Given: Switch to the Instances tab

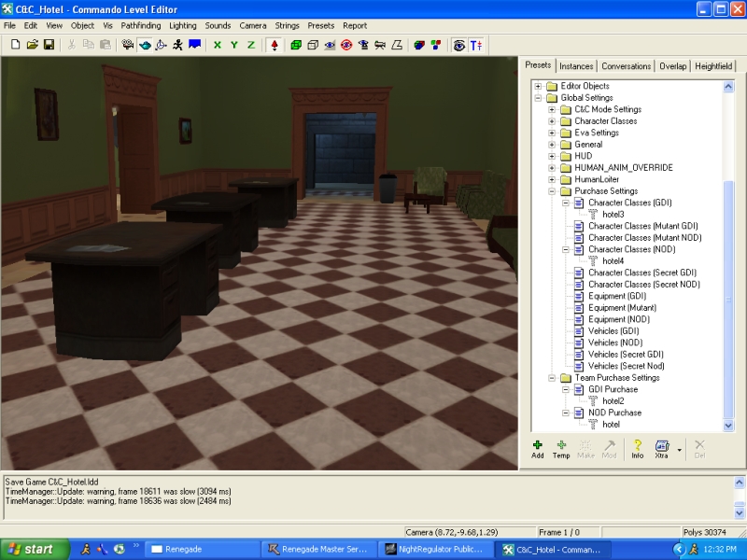Looking at the screenshot, I should pyautogui.click(x=576, y=66).
